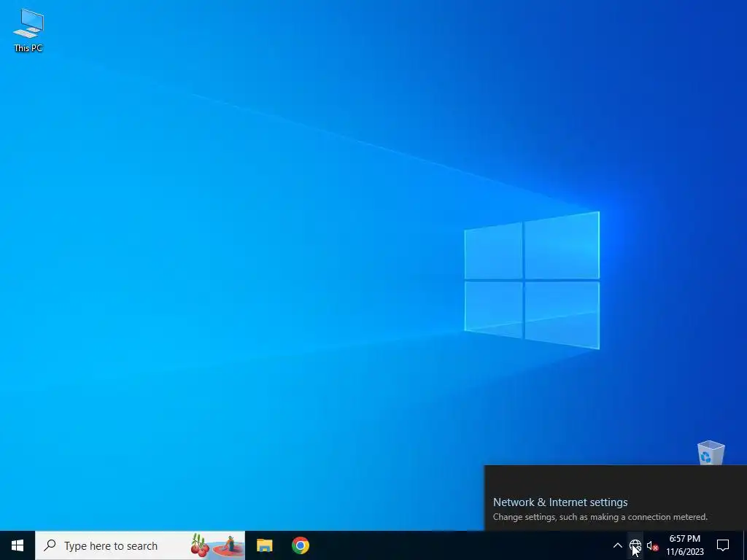Click the Show desktop strip at the taskbar end
Screen dimensions: 747x560
point(745,545)
